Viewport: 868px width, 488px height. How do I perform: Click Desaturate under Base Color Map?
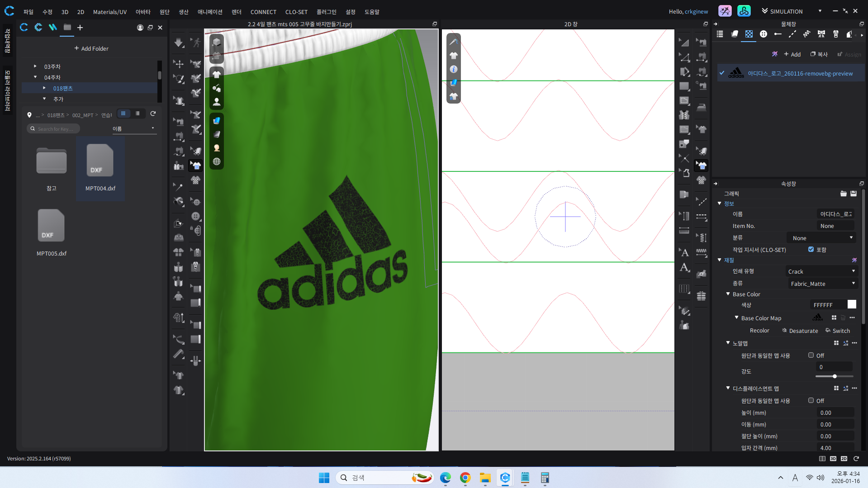click(800, 331)
